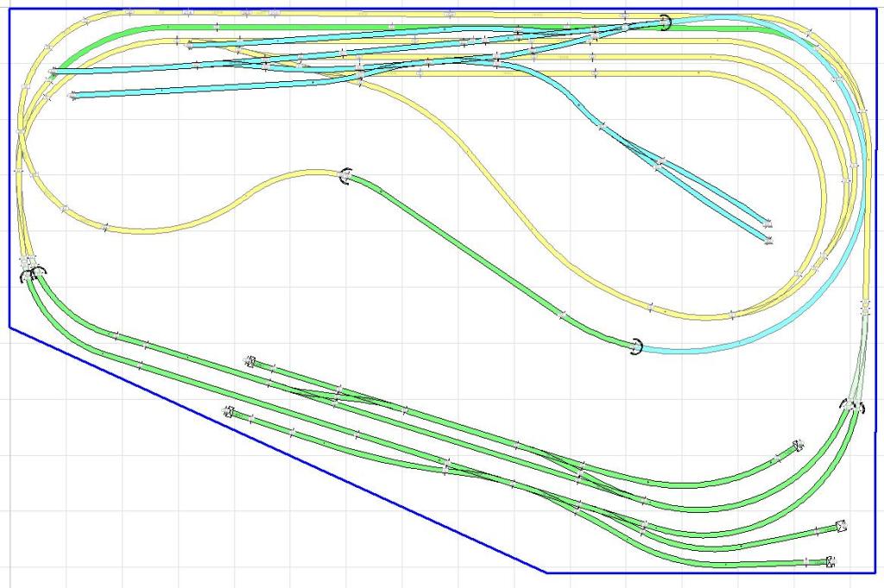Select the buffer stop on the second-lowest green siding at right

point(841,527)
